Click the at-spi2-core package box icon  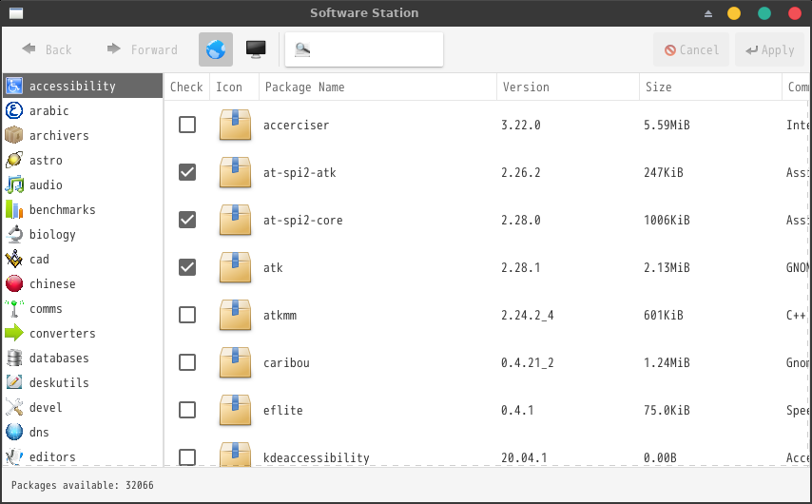click(235, 220)
